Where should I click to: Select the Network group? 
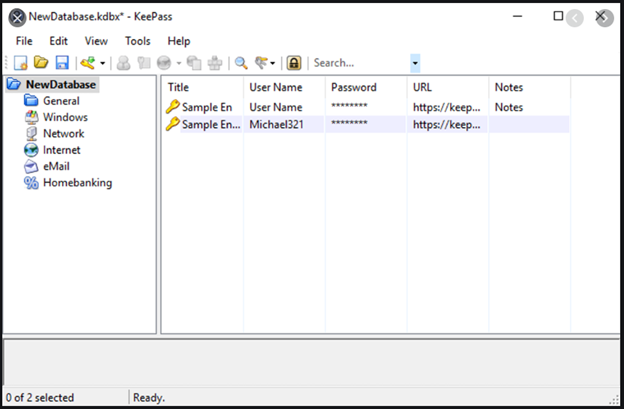[x=64, y=134]
